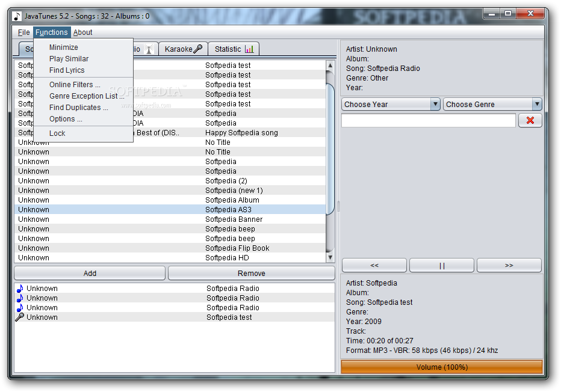The image size is (561, 392).
Task: Select the Softpedia Banner song row
Action: click(170, 219)
